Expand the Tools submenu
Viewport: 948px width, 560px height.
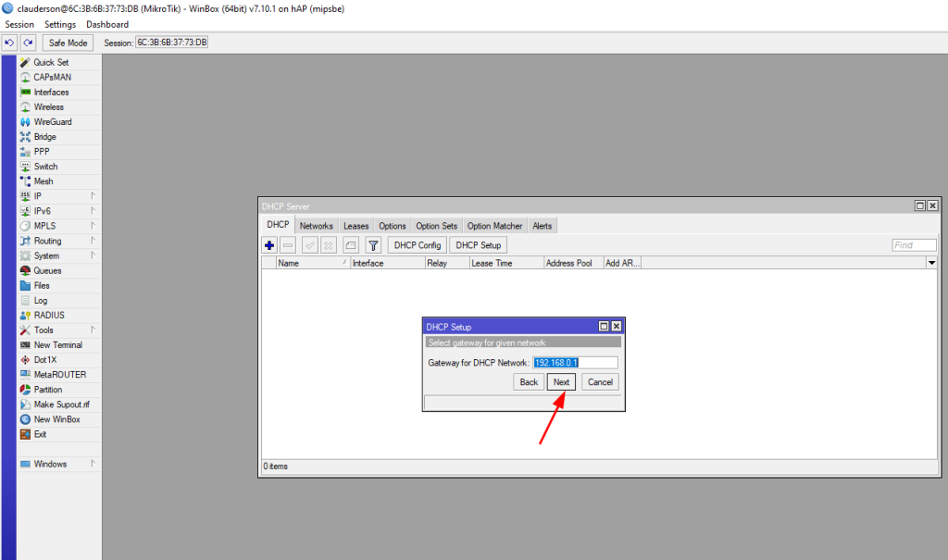[x=44, y=330]
